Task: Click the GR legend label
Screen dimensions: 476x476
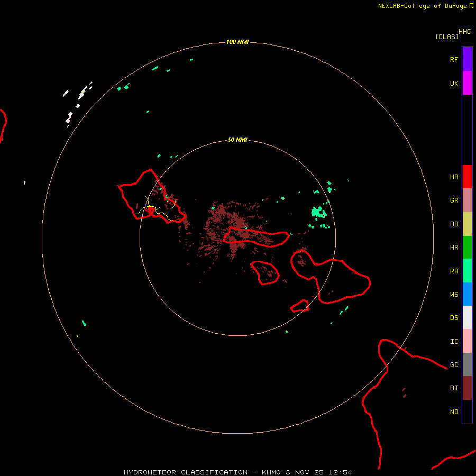Action: 454,200
